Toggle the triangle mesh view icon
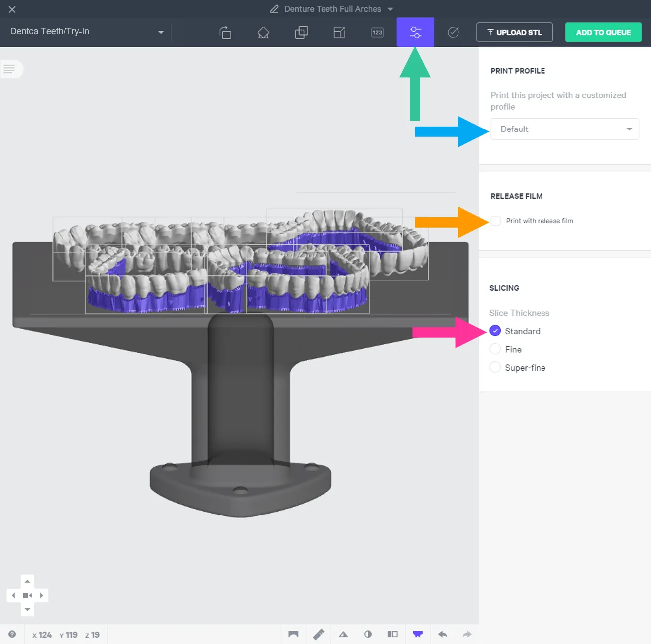The height and width of the screenshot is (644, 651). click(x=343, y=634)
